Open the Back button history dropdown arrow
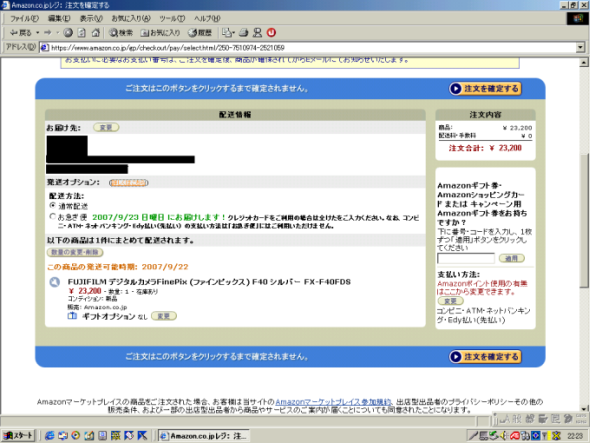This screenshot has width=590, height=443. pos(37,33)
